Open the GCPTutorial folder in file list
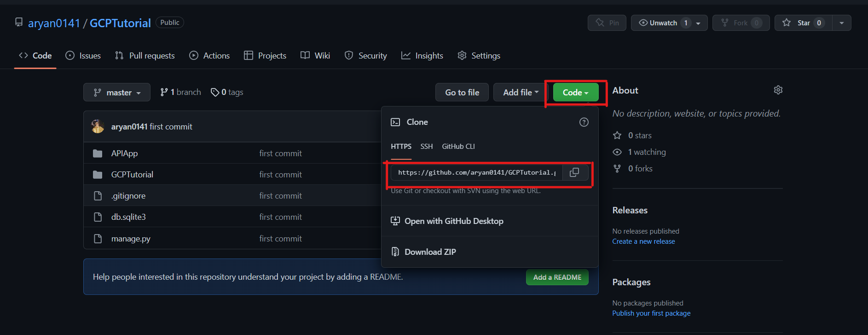The width and height of the screenshot is (868, 335). (x=132, y=174)
